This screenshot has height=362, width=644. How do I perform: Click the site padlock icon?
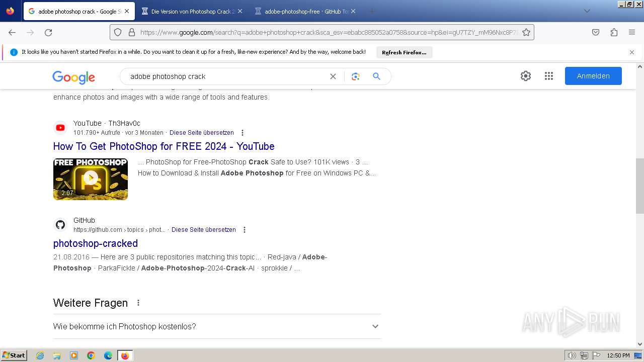pyautogui.click(x=132, y=32)
